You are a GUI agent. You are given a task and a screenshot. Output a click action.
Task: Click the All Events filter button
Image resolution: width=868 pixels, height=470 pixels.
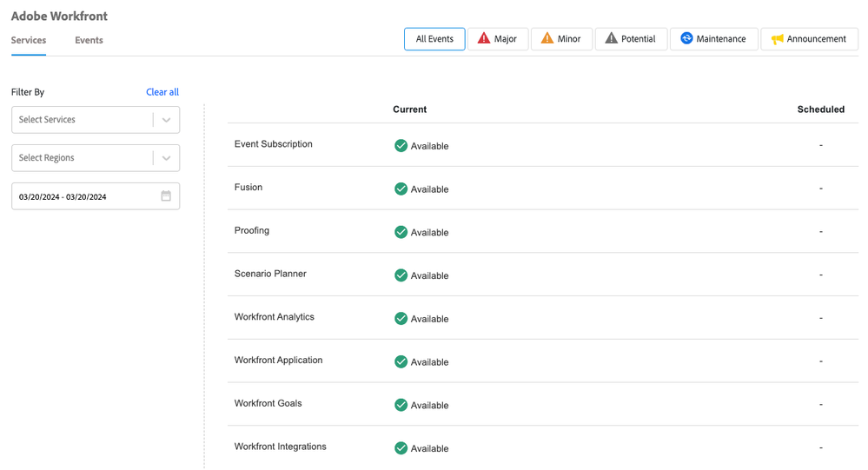434,39
